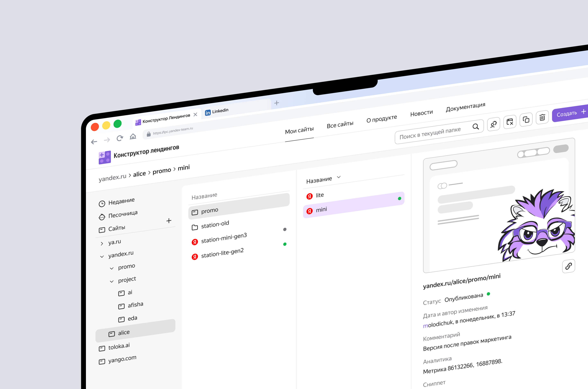
Task: Collapse the yandex.ru tree node
Action: coord(102,257)
